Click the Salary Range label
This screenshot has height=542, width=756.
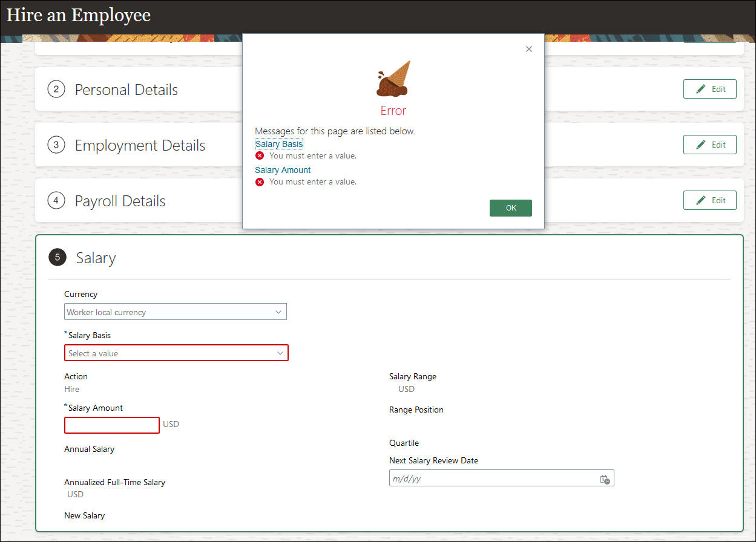[x=413, y=376]
